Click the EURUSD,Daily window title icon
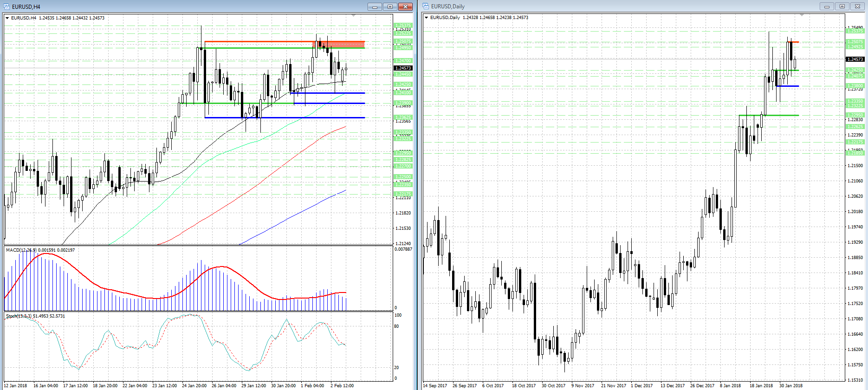This screenshot has width=868, height=390. (x=426, y=6)
